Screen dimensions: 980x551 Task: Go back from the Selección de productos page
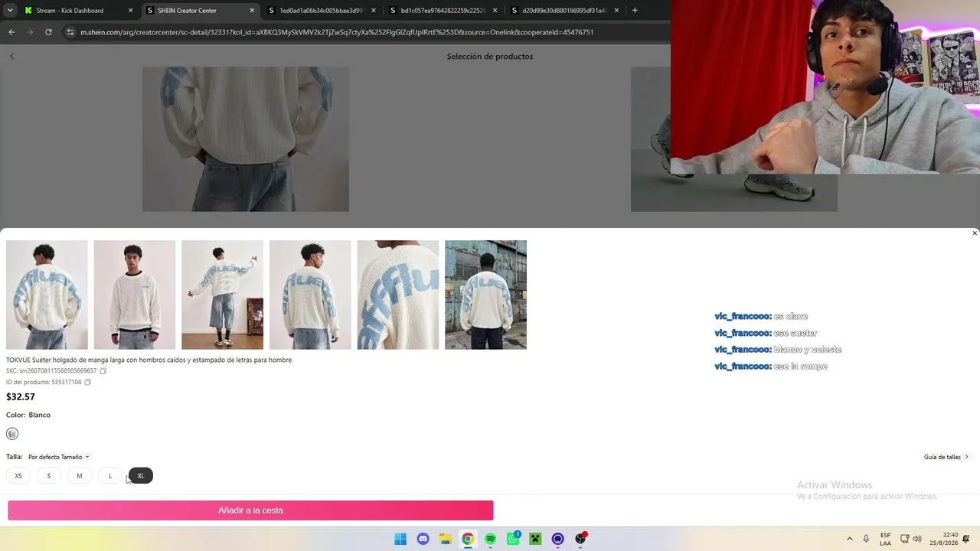(11, 56)
